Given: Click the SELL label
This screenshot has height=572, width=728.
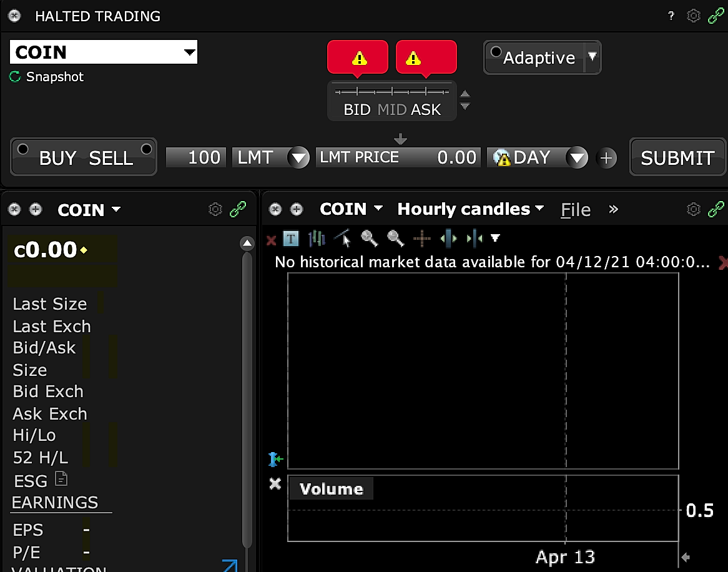Looking at the screenshot, I should pos(111,159).
